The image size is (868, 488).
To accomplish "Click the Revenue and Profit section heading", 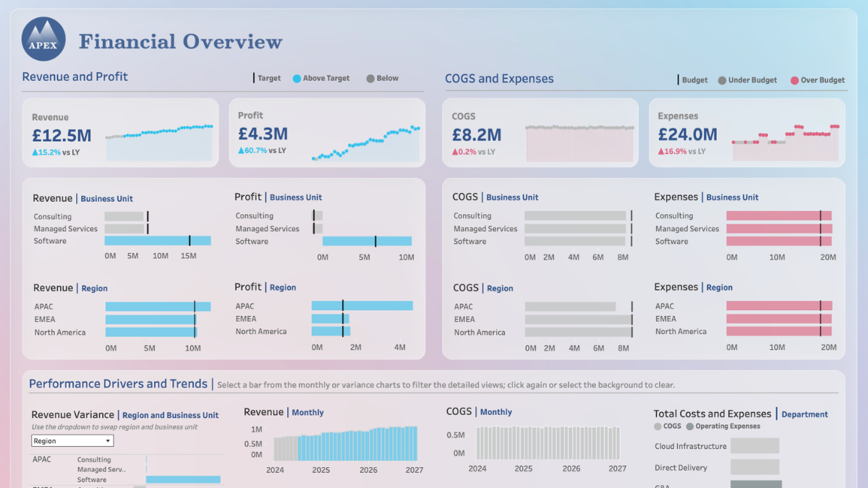I will point(75,77).
